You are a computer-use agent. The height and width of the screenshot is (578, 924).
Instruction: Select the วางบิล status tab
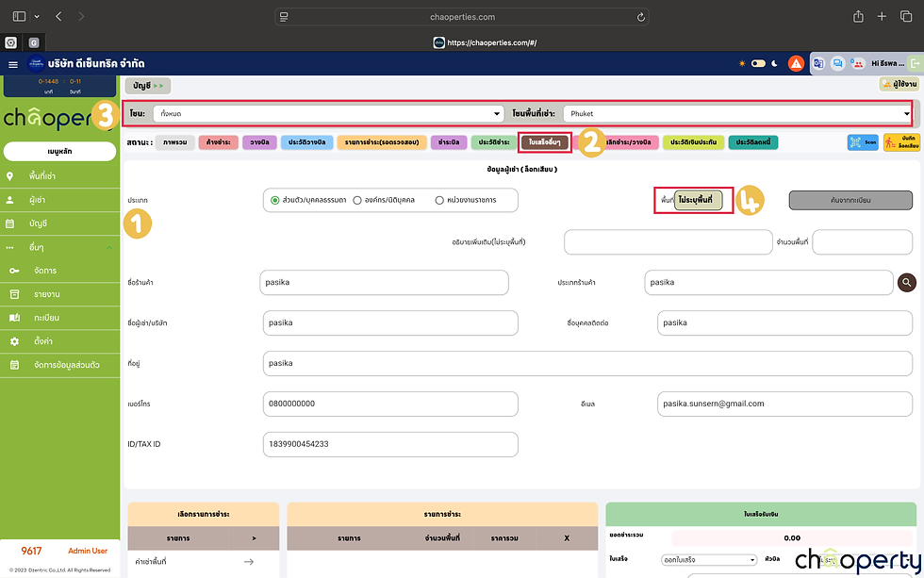[x=259, y=142]
